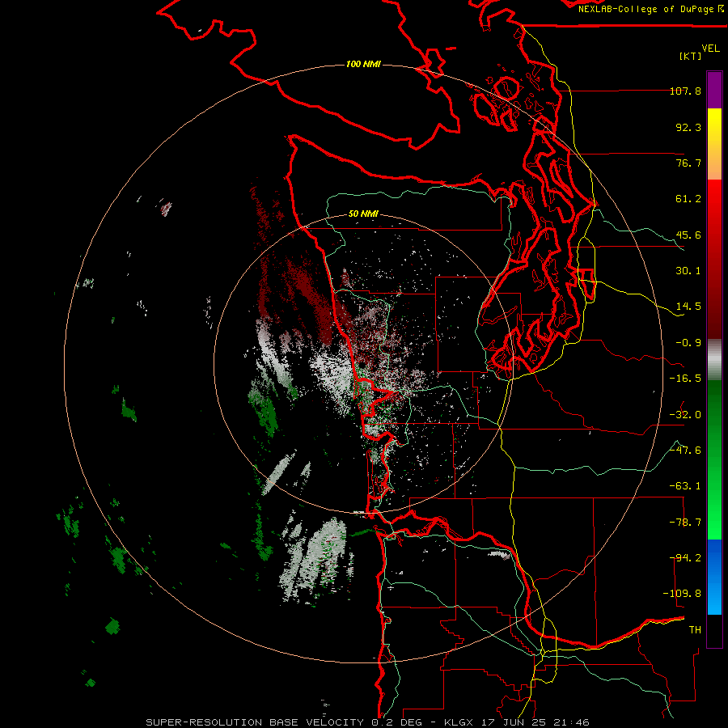Click the -78.7 velocity scale value
728x728 pixels.
pos(685,523)
